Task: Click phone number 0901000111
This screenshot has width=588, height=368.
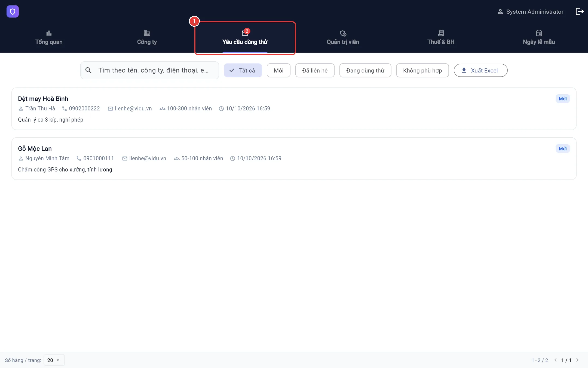Action: tap(99, 158)
